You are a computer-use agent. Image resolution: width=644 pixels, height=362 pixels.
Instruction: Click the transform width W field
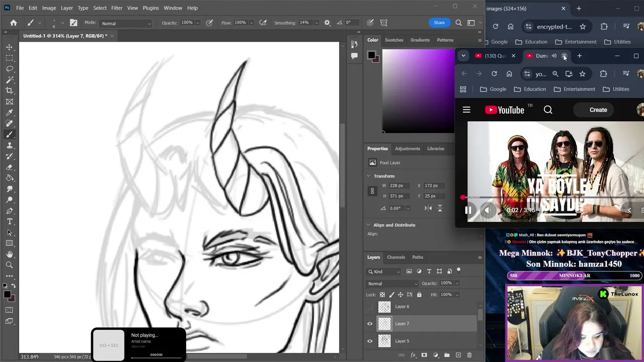point(400,186)
